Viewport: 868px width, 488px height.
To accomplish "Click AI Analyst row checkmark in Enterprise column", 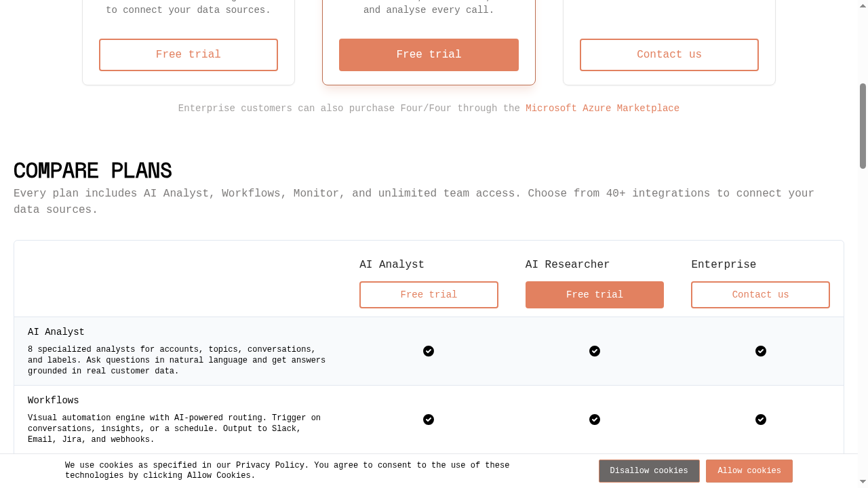I will 761,351.
